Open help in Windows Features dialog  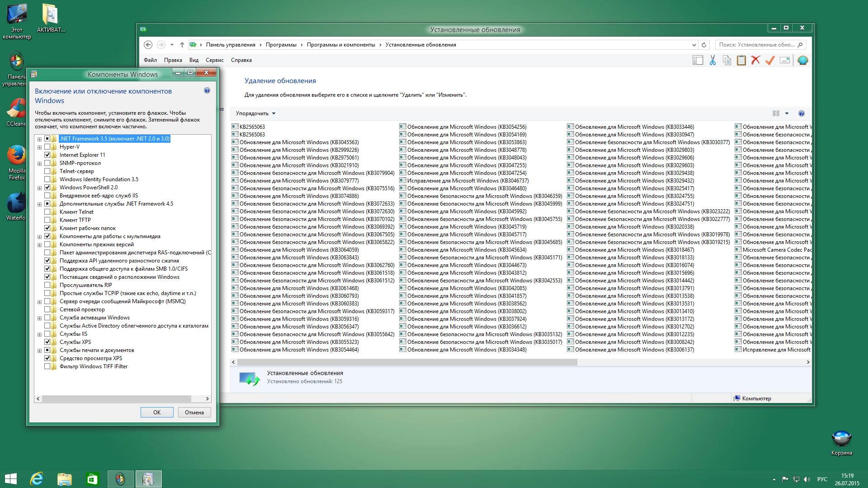[207, 90]
